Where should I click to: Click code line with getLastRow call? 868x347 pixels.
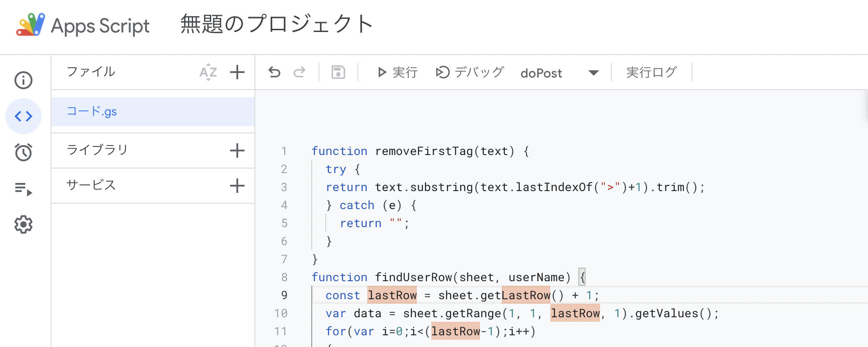pyautogui.click(x=462, y=295)
